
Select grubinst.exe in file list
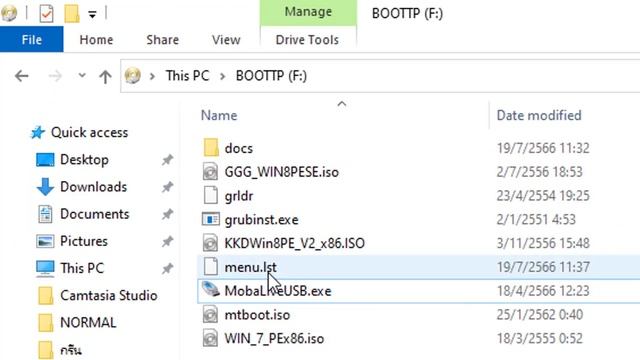[x=261, y=220]
